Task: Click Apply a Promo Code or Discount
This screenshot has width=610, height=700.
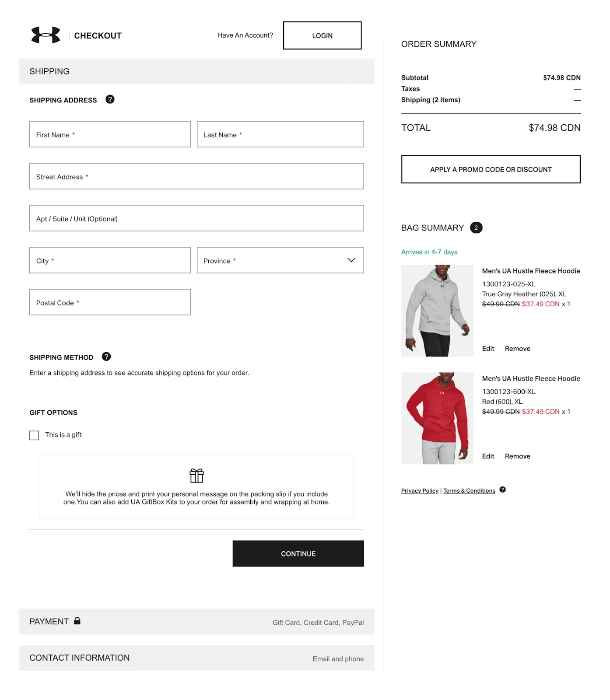Action: point(491,169)
